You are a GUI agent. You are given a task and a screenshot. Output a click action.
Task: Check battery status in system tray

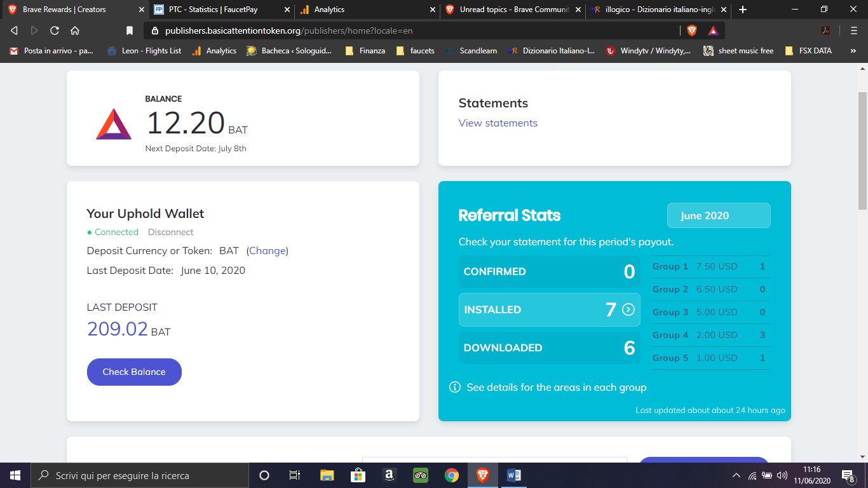[767, 475]
